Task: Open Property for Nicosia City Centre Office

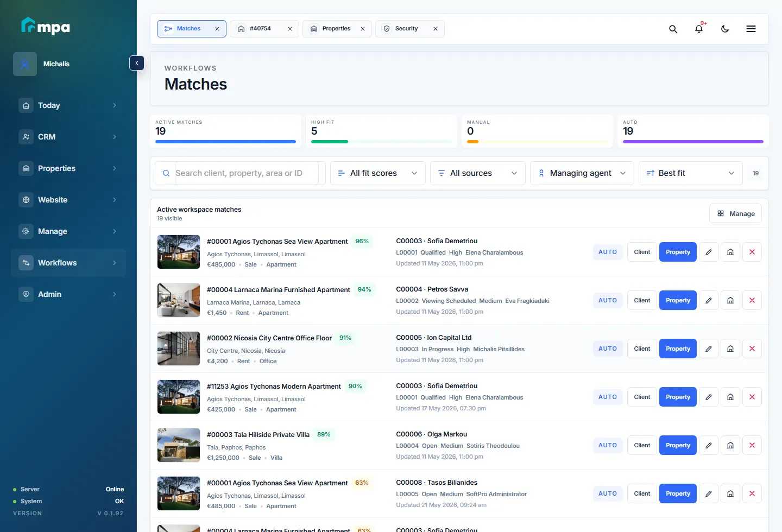Action: click(678, 349)
